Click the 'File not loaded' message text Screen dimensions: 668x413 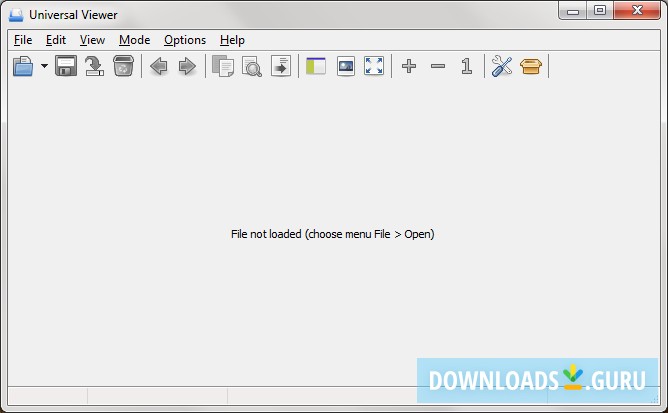pyautogui.click(x=333, y=234)
